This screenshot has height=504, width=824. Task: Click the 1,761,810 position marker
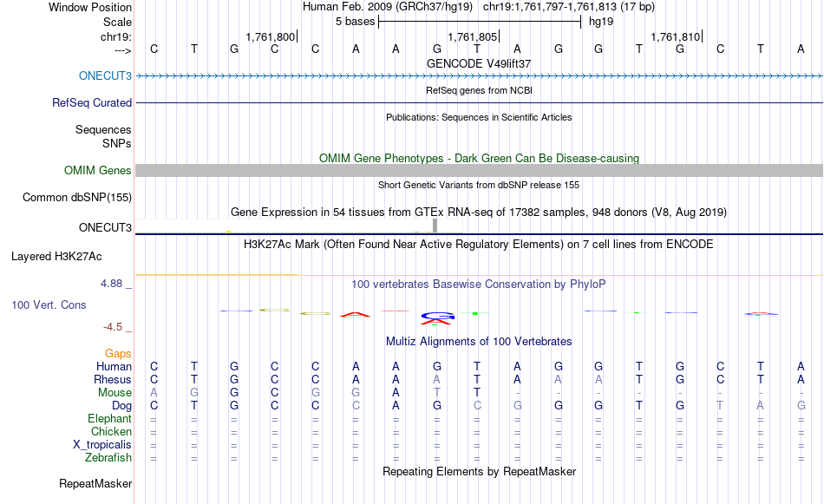tap(676, 36)
